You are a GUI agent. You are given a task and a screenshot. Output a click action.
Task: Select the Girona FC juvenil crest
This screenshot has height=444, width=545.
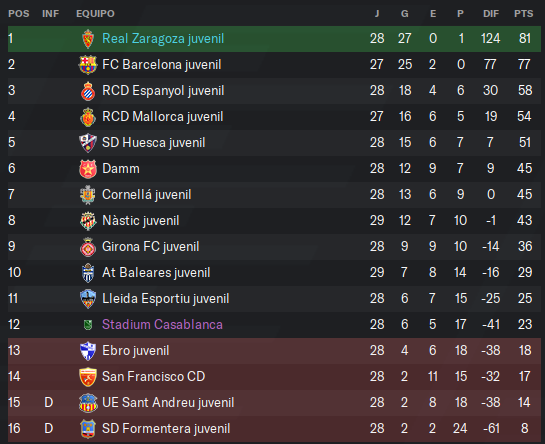(x=88, y=247)
